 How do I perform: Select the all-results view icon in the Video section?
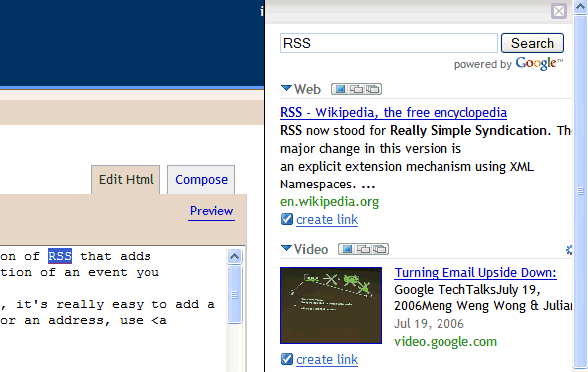tap(380, 249)
